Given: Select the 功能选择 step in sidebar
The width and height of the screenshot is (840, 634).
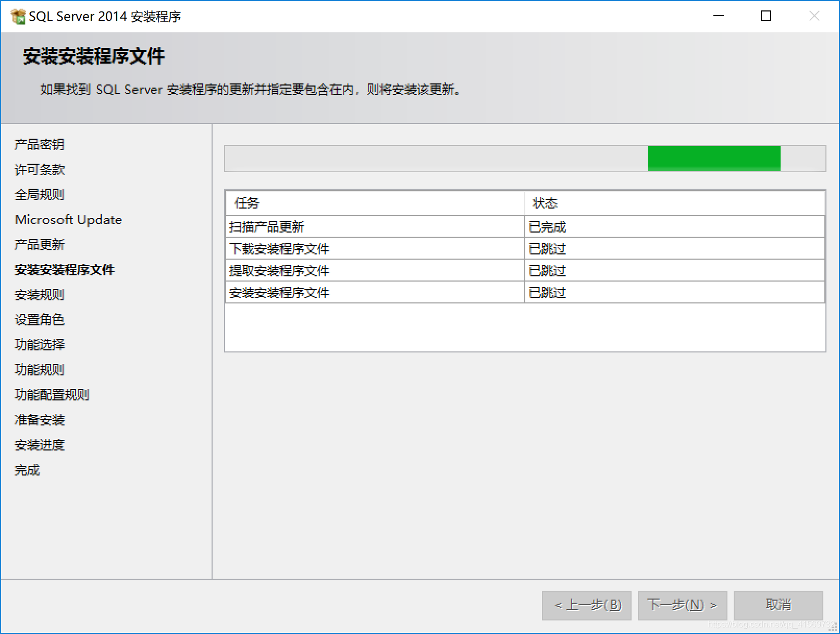Looking at the screenshot, I should click(40, 345).
